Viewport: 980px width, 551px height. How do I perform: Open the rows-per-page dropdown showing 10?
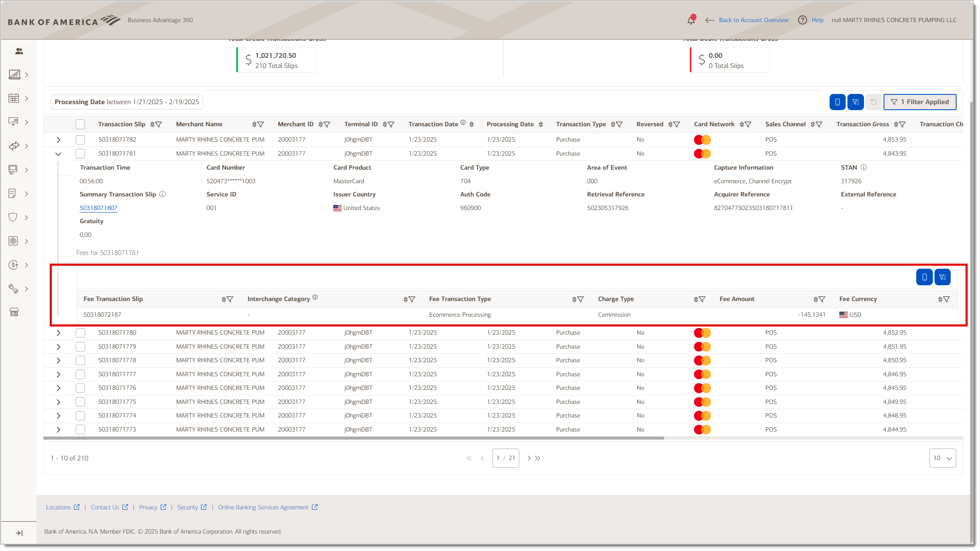[x=943, y=458]
